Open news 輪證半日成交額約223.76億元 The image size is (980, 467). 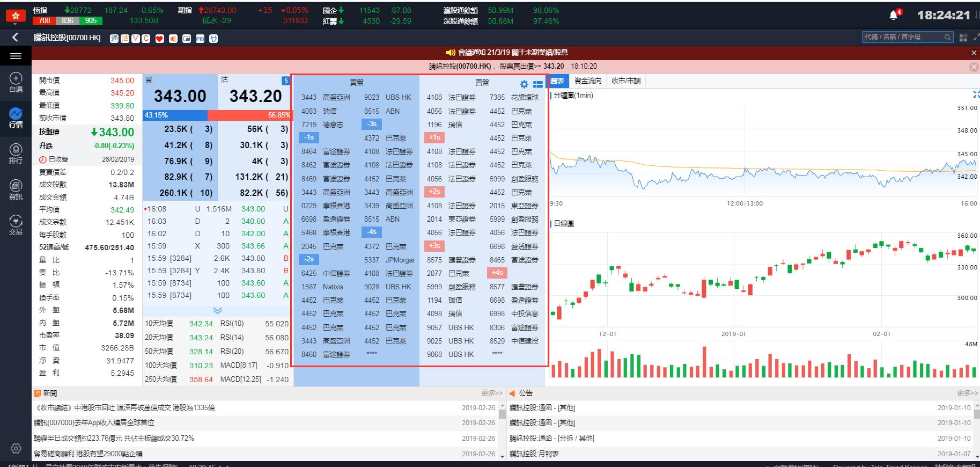click(x=114, y=439)
